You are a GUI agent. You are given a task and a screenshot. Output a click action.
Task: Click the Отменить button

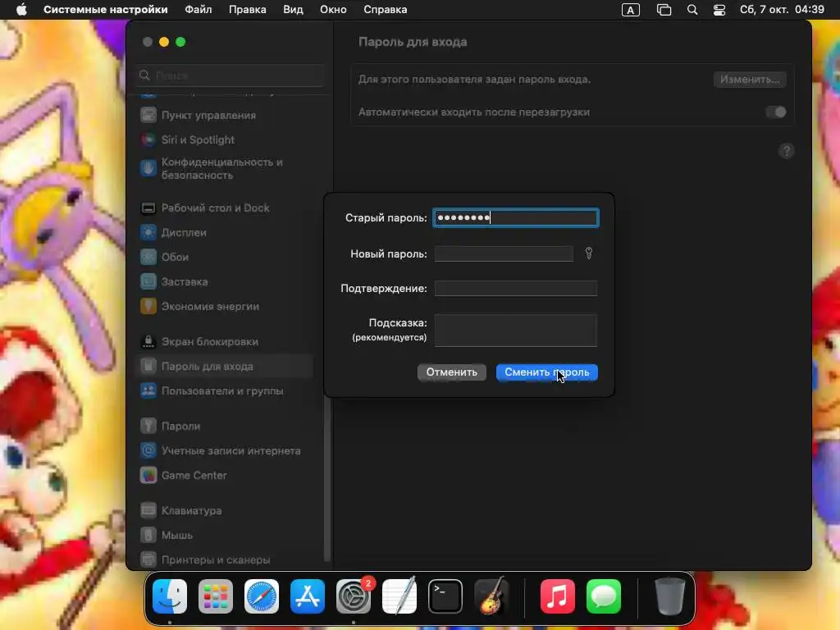pyautogui.click(x=452, y=372)
